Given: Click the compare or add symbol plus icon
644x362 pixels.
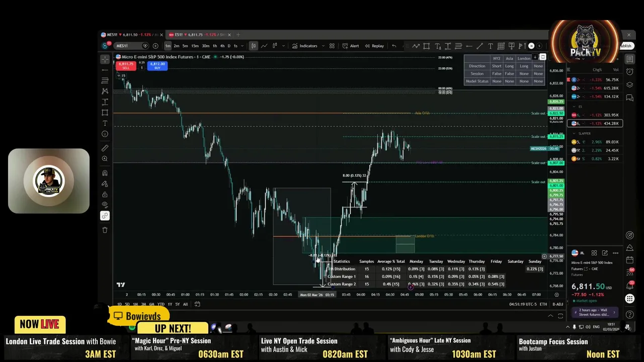Looking at the screenshot, I should tap(155, 46).
